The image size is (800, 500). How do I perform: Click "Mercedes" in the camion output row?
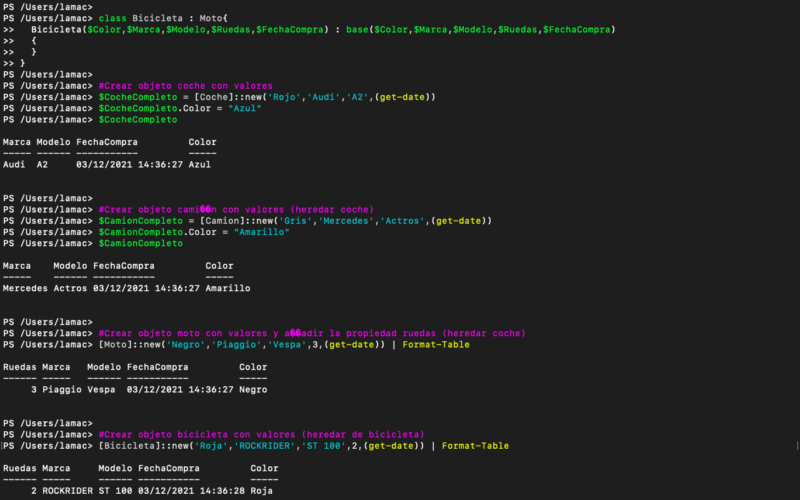click(25, 287)
